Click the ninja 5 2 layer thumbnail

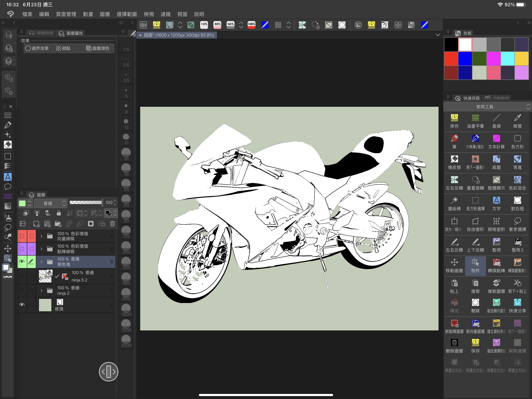tap(45, 276)
